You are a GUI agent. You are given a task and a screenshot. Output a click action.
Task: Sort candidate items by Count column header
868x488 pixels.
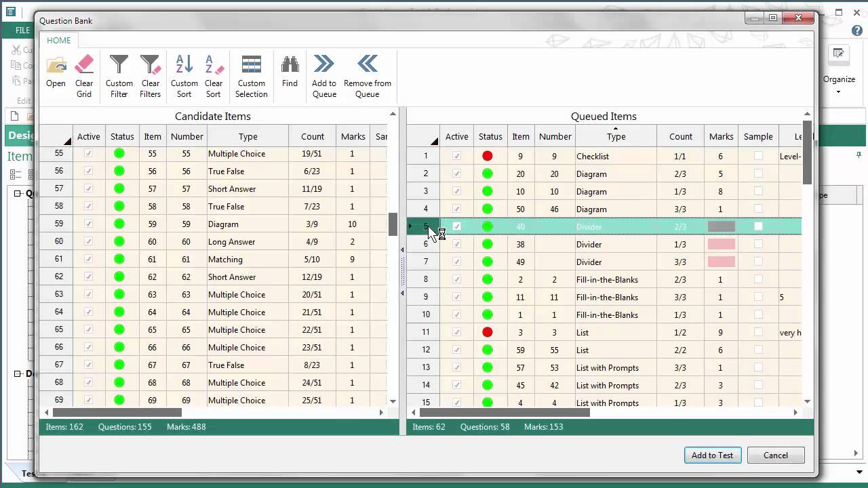click(313, 136)
